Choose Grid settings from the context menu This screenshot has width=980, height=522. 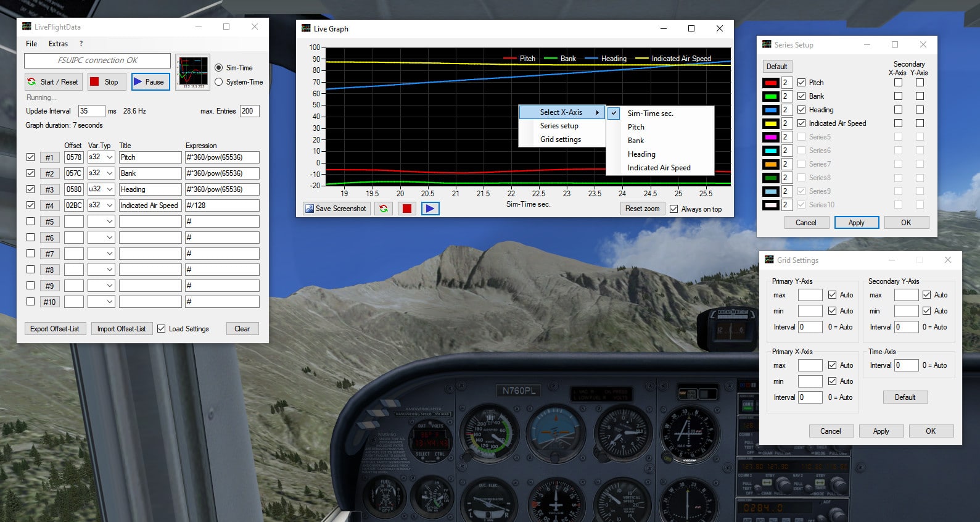tap(560, 139)
